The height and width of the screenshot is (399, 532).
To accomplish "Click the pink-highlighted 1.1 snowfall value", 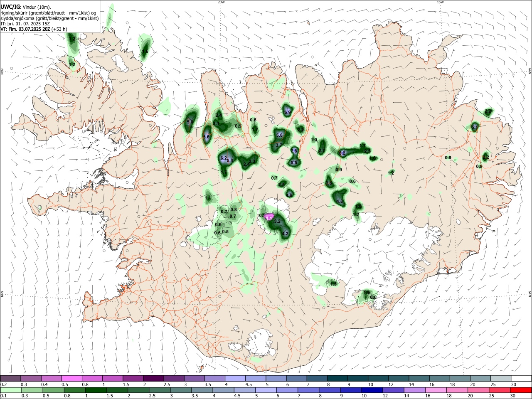I will 269,217.
